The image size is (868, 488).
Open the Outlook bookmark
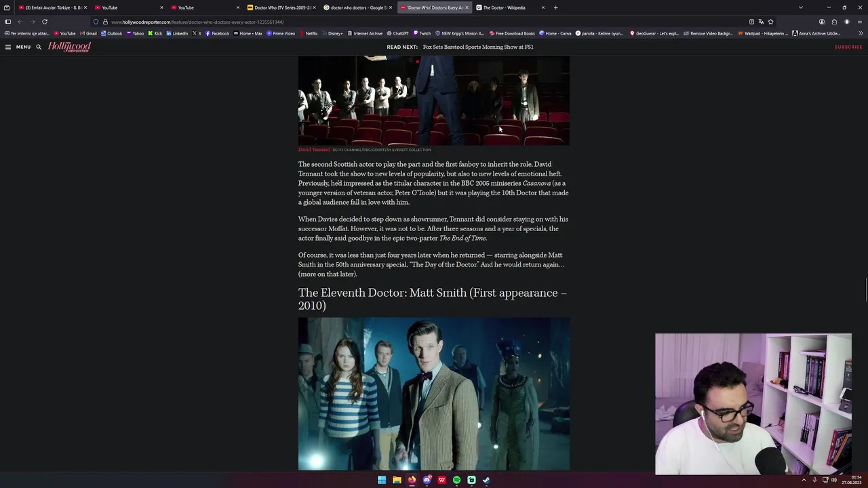(112, 33)
